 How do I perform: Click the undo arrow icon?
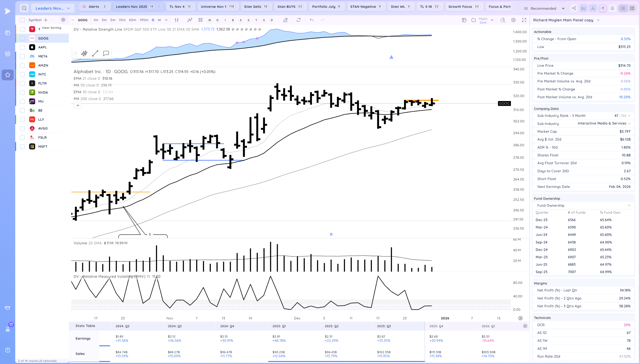(311, 20)
